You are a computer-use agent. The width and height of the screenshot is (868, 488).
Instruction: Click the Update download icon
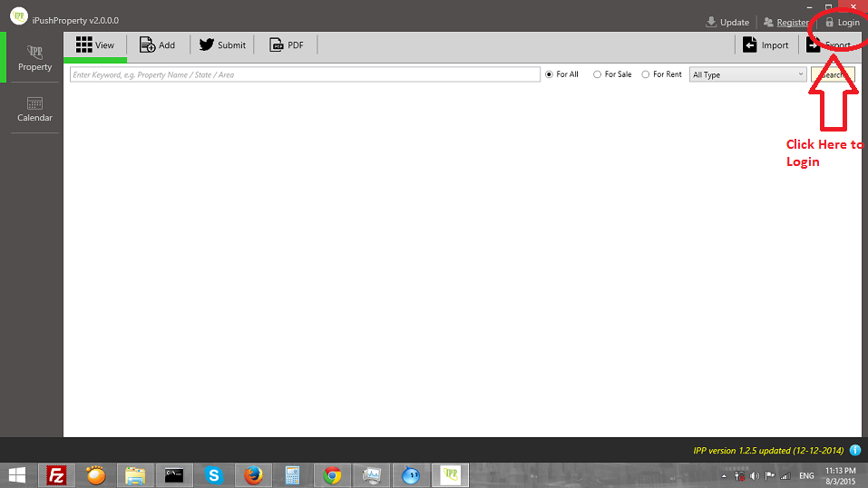point(711,22)
